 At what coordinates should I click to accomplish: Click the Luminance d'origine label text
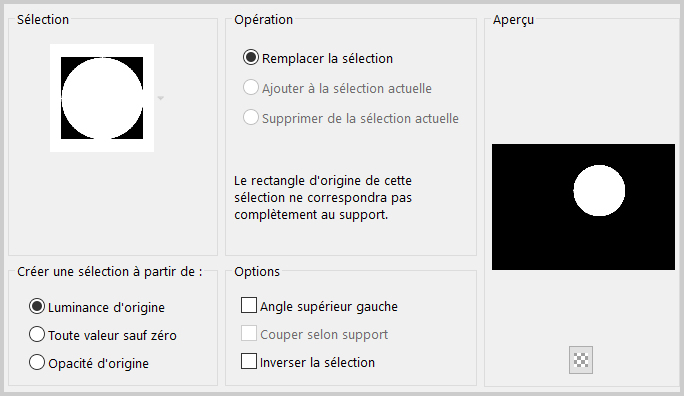tap(106, 307)
